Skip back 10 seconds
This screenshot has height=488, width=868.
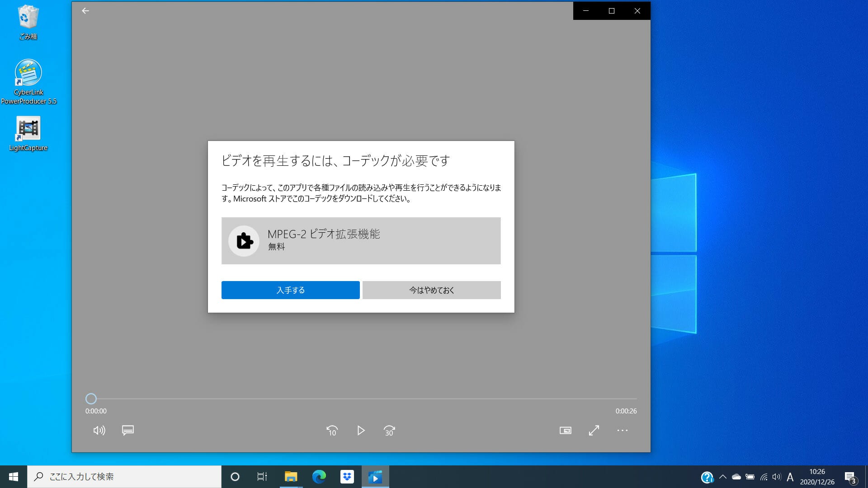332,431
